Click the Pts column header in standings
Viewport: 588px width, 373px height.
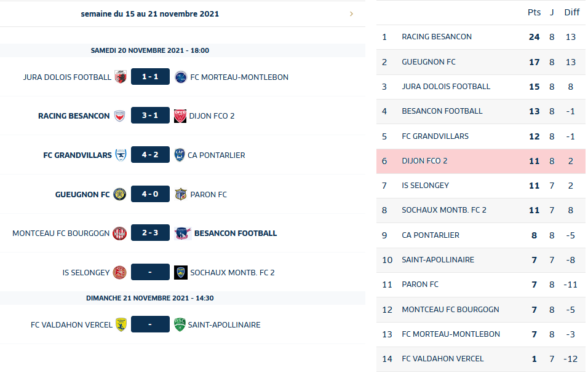click(534, 12)
